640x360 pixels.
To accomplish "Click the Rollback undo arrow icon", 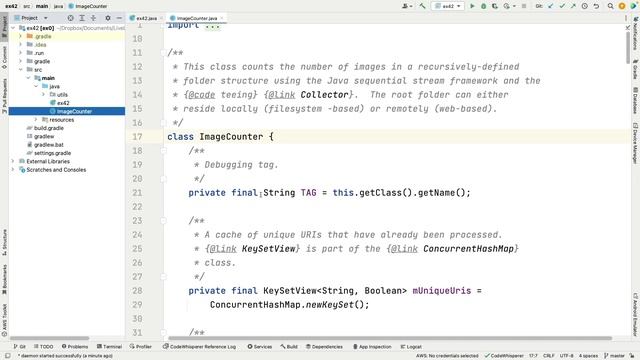I will point(596,6).
